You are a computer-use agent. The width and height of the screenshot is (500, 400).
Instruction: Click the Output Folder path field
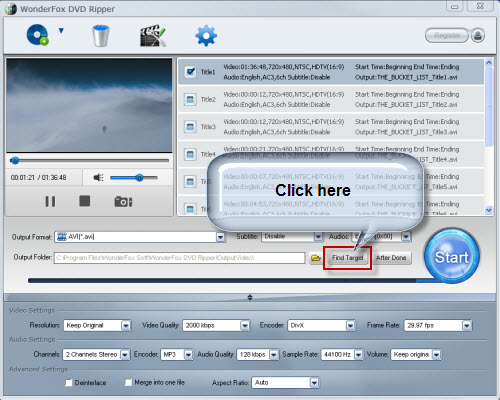(179, 258)
